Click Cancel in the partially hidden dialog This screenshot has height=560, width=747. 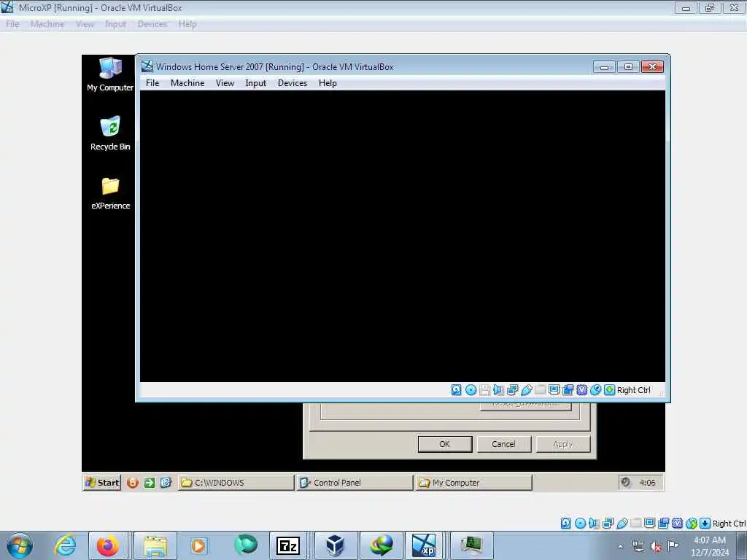click(503, 444)
